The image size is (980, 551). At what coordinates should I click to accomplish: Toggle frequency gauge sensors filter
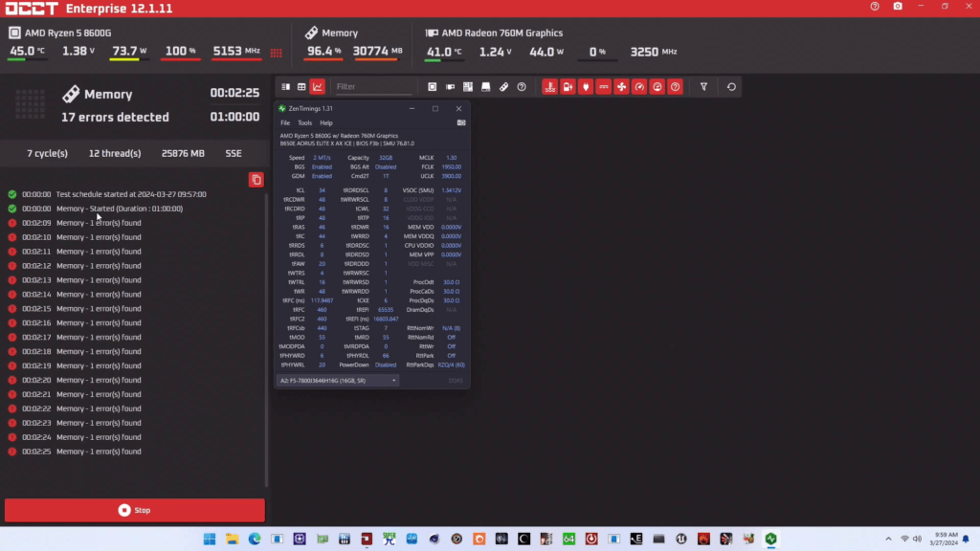tap(639, 87)
